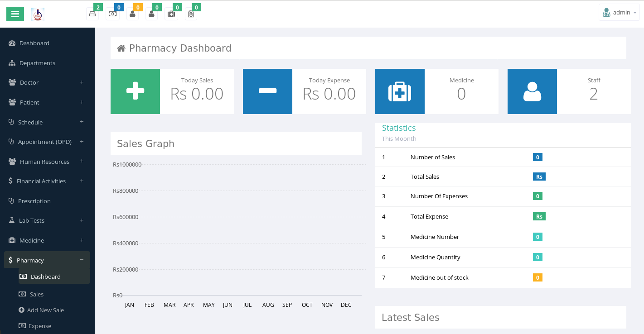Open Pharmacy Sales submenu item
644x334 pixels.
54,294
